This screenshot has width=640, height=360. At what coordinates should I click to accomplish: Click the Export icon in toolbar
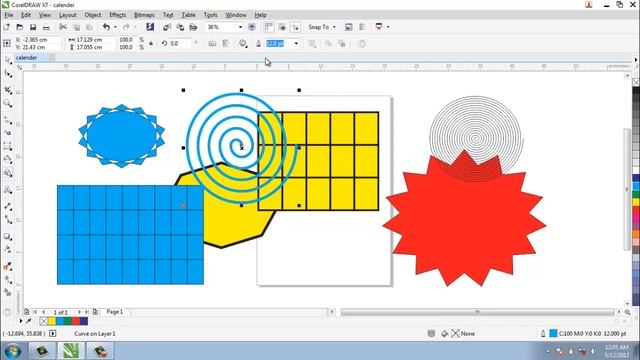(180, 27)
